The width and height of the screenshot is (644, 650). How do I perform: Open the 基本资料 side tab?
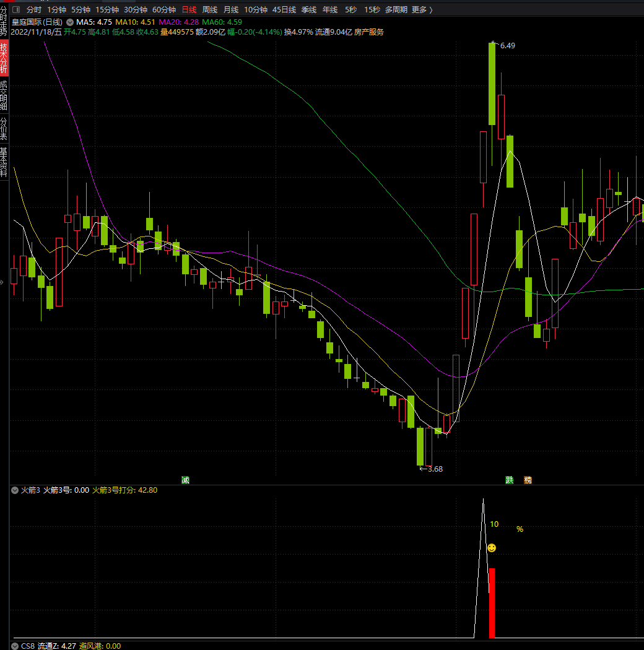pyautogui.click(x=4, y=162)
